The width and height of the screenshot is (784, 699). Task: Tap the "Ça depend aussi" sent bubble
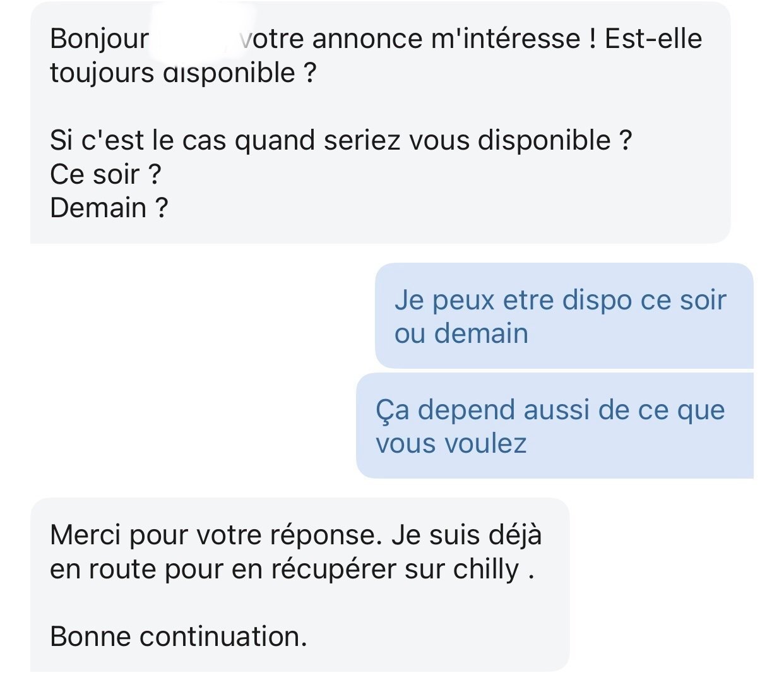coord(554,426)
